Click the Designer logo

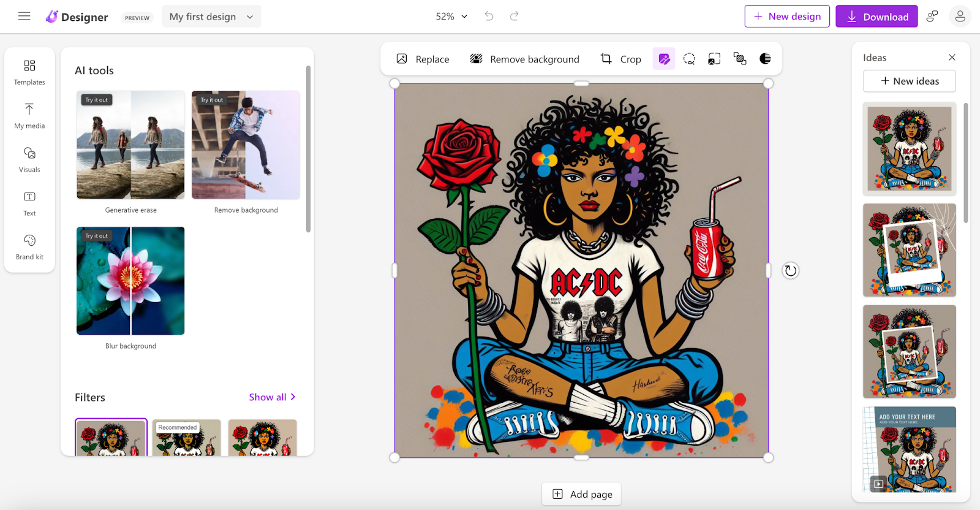[x=77, y=17]
